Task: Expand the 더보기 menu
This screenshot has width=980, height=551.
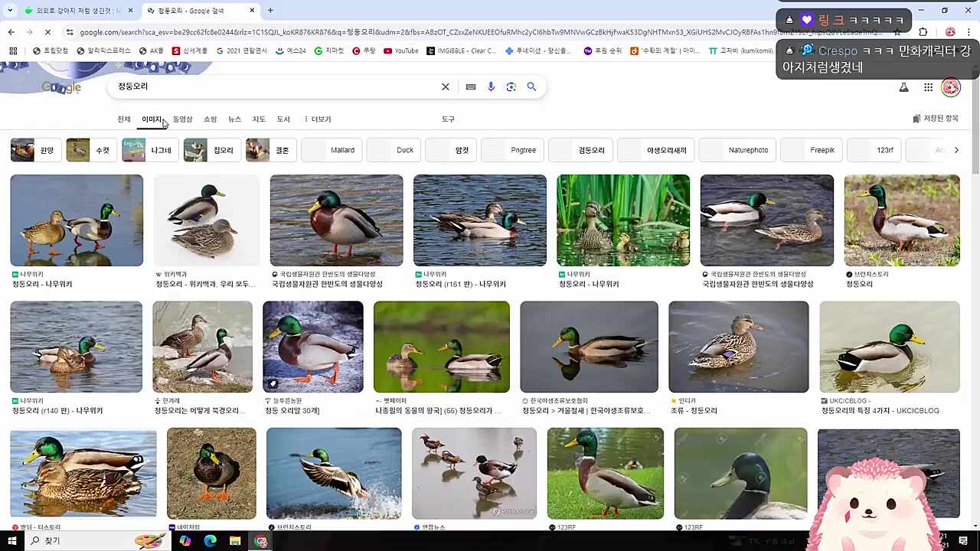Action: pyautogui.click(x=317, y=119)
